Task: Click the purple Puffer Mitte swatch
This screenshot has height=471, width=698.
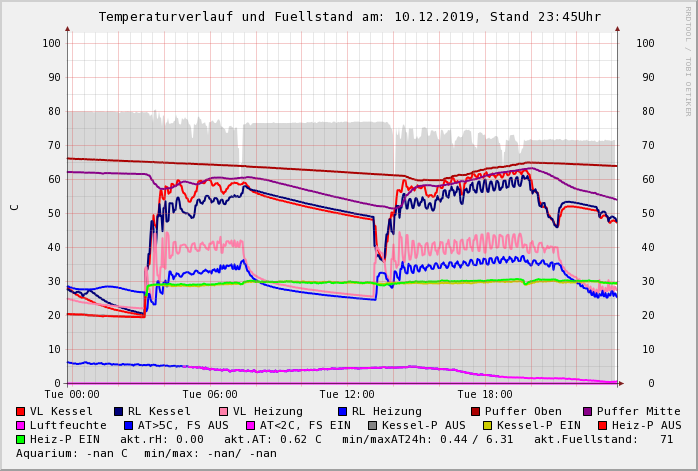Action: click(587, 411)
